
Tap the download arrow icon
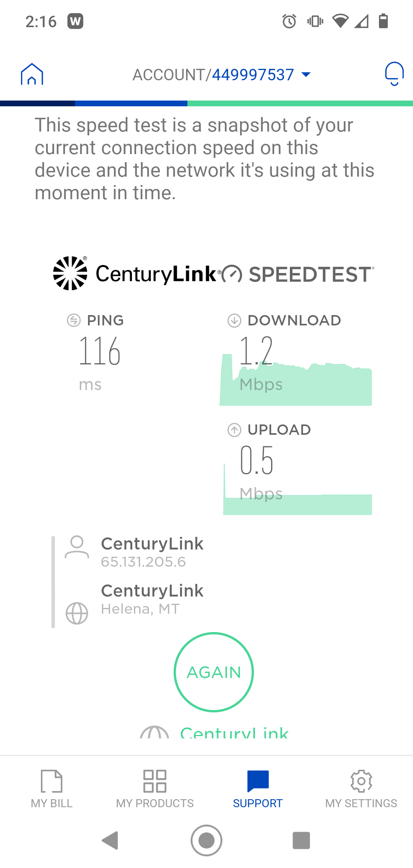click(234, 320)
